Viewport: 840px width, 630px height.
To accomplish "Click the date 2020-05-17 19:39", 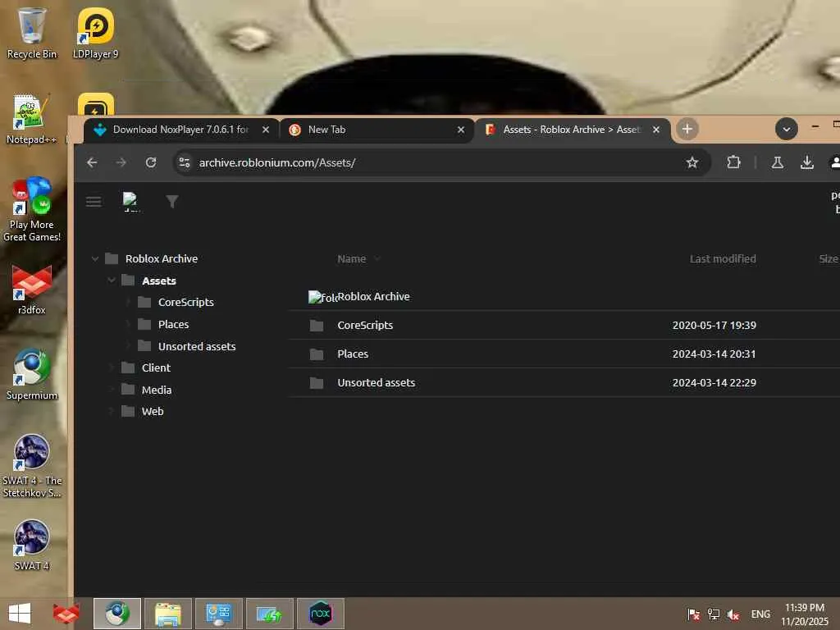I will pyautogui.click(x=714, y=325).
